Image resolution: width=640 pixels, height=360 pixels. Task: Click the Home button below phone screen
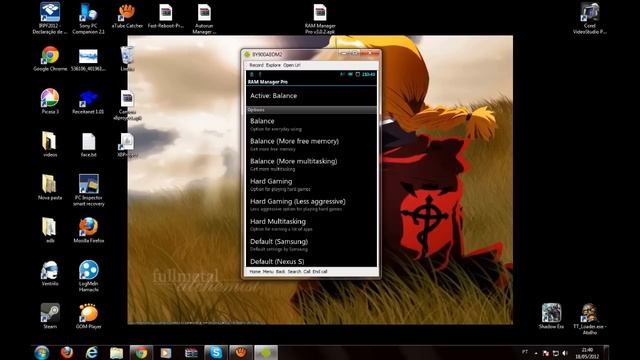click(255, 271)
